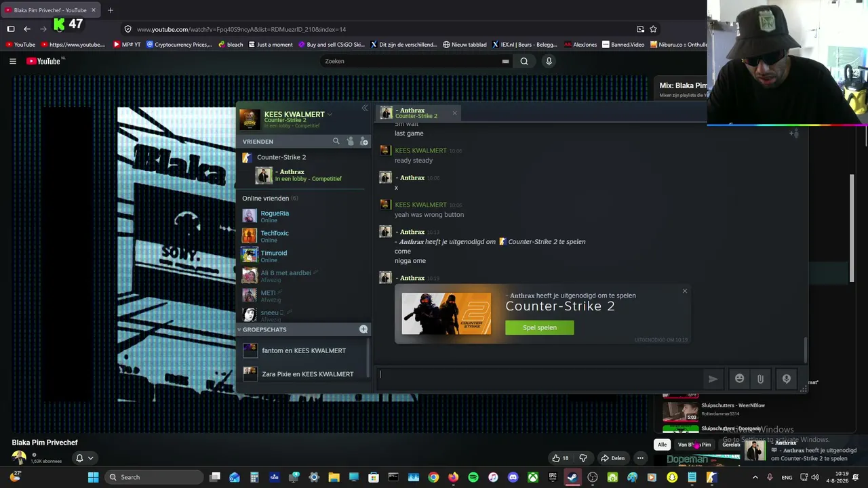Click the Counter-Strike 2 friends group header

coord(281,157)
